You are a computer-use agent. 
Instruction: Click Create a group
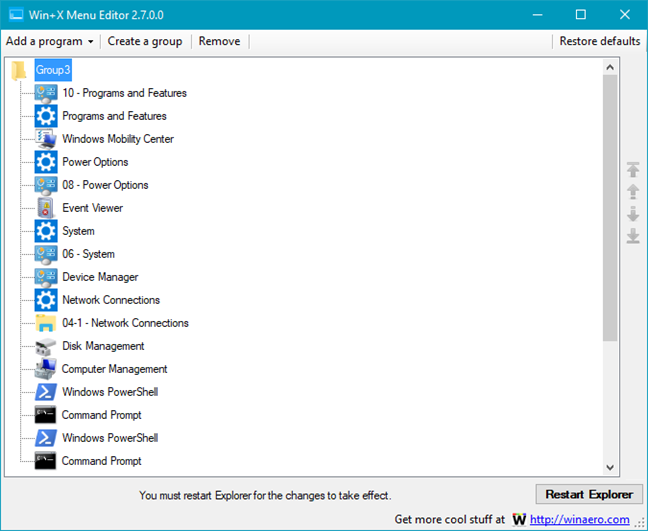pos(145,41)
